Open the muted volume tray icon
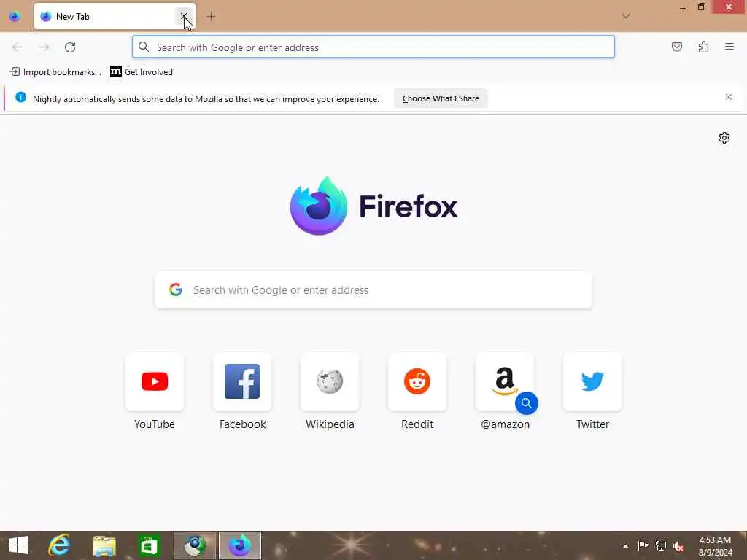The height and width of the screenshot is (560, 747). 678,546
